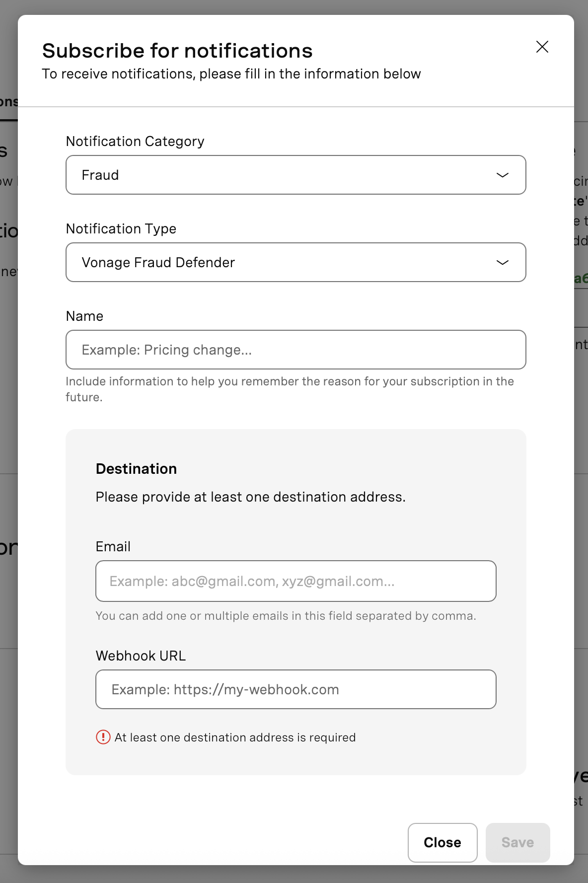Click the email example placeholder text
The height and width of the screenshot is (883, 588).
(251, 581)
